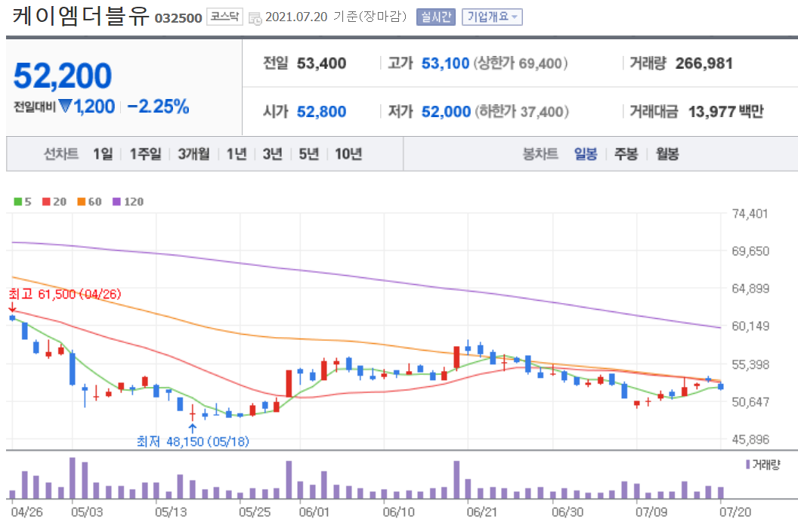
Task: Click the 60,149 price axis label
Action: [x=750, y=326]
